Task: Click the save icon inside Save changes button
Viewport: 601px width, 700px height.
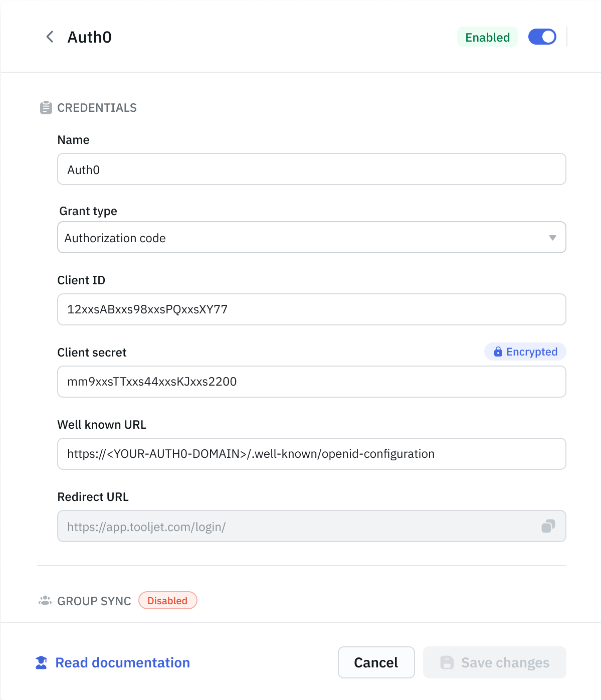Action: [447, 662]
